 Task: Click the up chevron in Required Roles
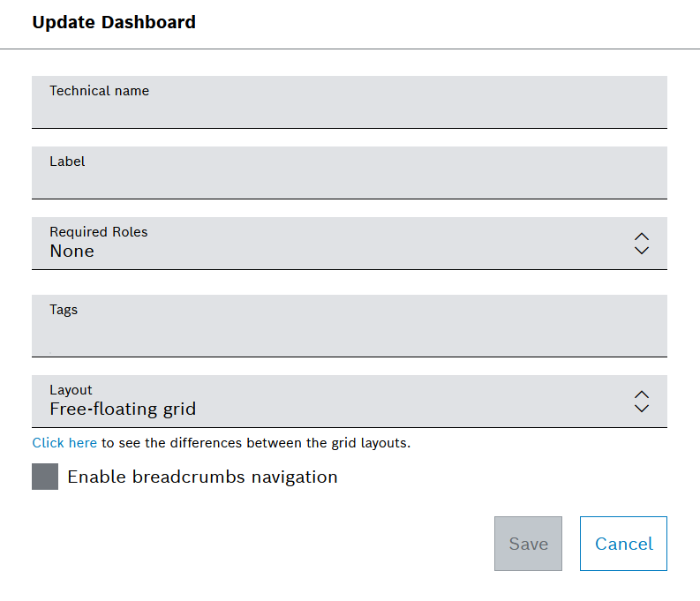[642, 237]
